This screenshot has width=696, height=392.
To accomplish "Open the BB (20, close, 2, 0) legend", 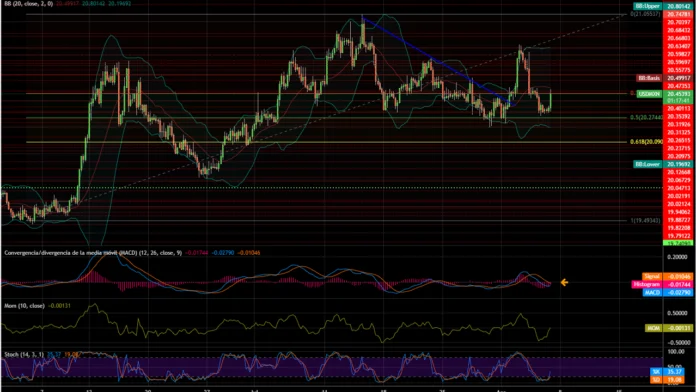I will (x=28, y=4).
